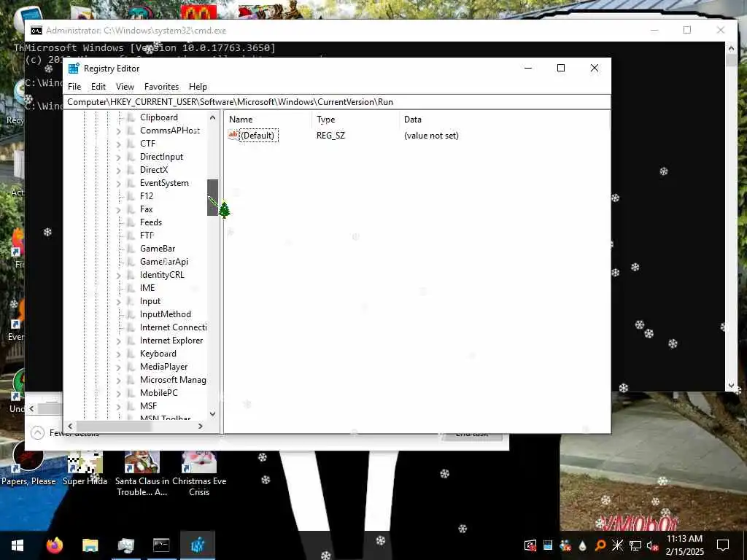
Task: Select the FTP key in tree
Action: pos(147,236)
